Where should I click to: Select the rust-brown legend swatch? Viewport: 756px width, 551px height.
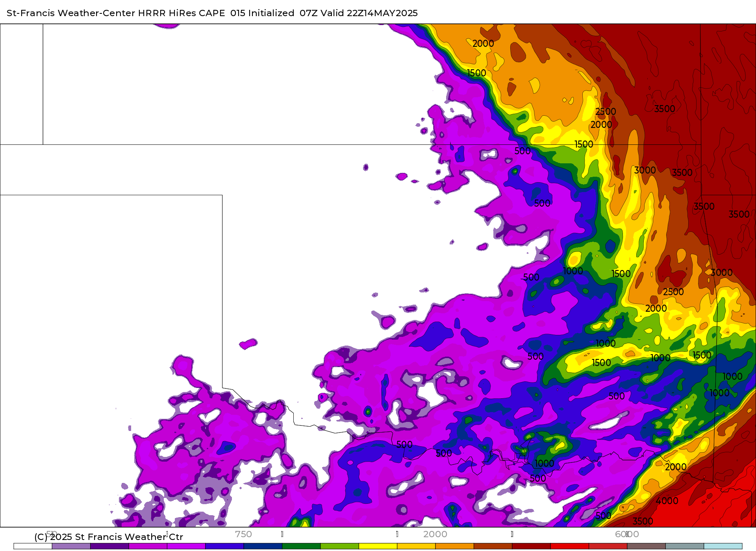click(493, 546)
